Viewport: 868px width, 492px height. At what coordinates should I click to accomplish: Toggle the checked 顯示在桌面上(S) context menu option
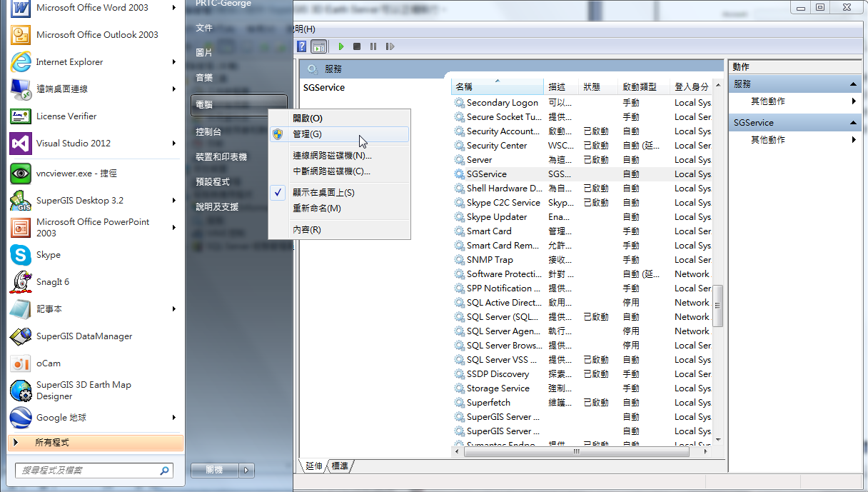[323, 193]
